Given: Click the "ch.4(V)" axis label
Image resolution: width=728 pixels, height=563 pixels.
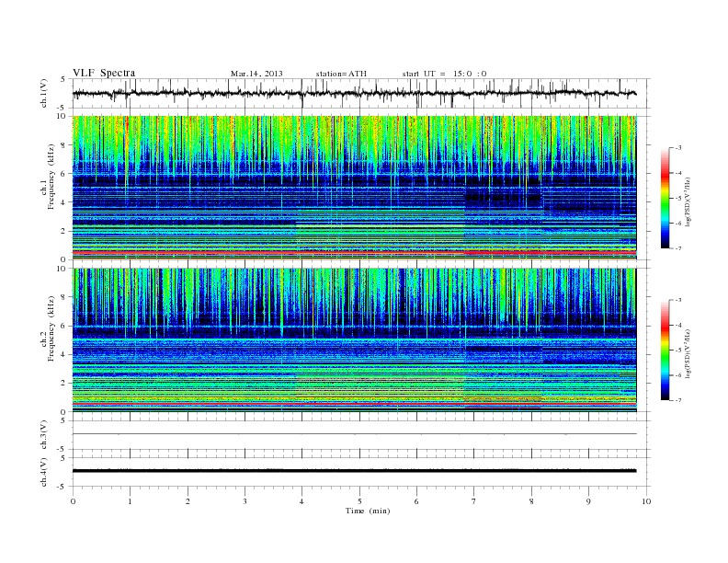Looking at the screenshot, I should (44, 472).
